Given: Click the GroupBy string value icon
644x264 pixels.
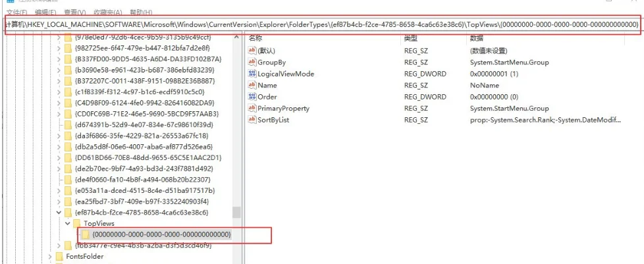Looking at the screenshot, I should [x=252, y=62].
